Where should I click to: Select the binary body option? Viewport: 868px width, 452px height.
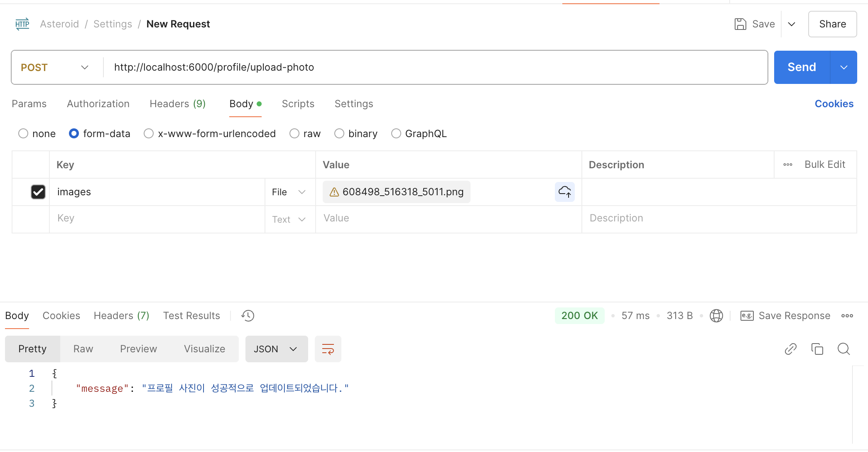tap(339, 134)
